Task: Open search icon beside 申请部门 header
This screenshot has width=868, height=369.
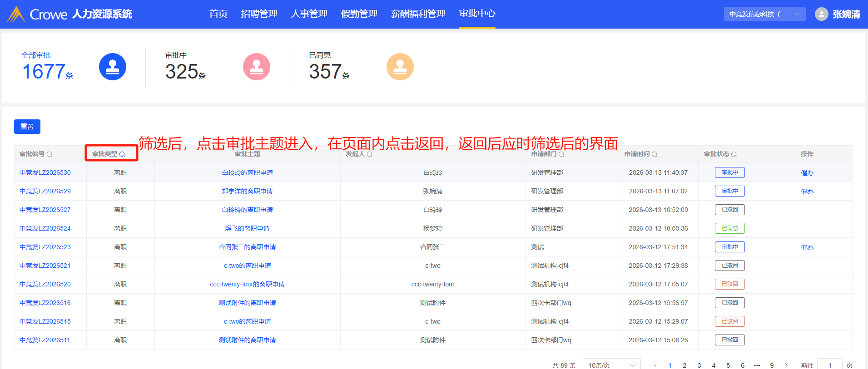Action: tap(561, 154)
